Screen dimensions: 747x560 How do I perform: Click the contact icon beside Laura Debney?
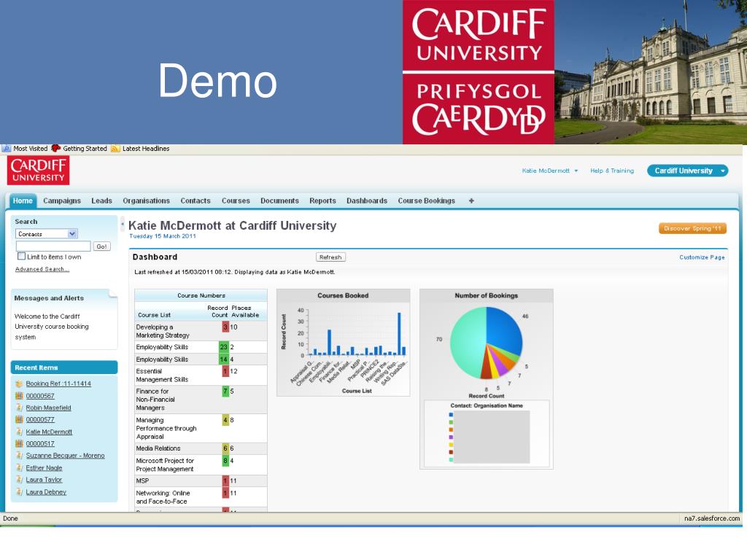point(19,492)
